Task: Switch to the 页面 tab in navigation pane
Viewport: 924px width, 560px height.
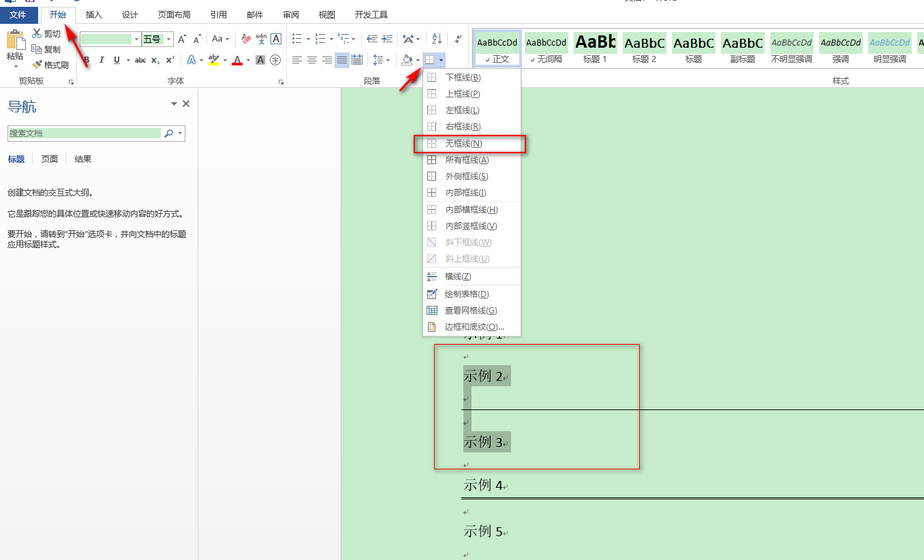Action: pyautogui.click(x=50, y=159)
